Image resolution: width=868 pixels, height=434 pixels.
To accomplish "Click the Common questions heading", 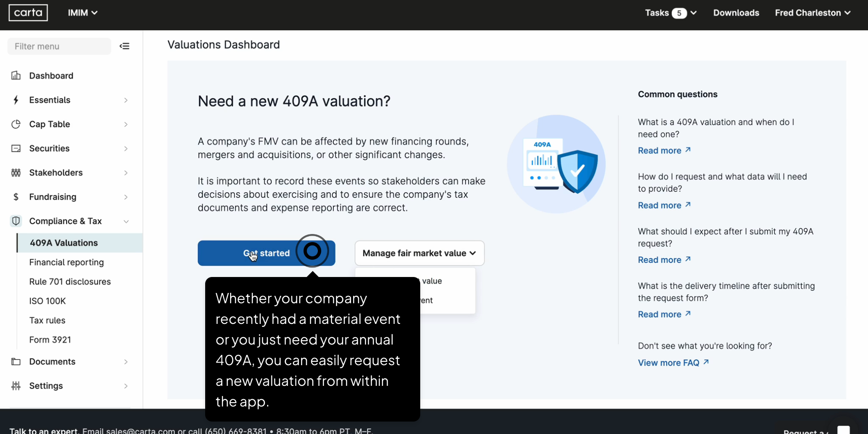I will click(x=677, y=94).
